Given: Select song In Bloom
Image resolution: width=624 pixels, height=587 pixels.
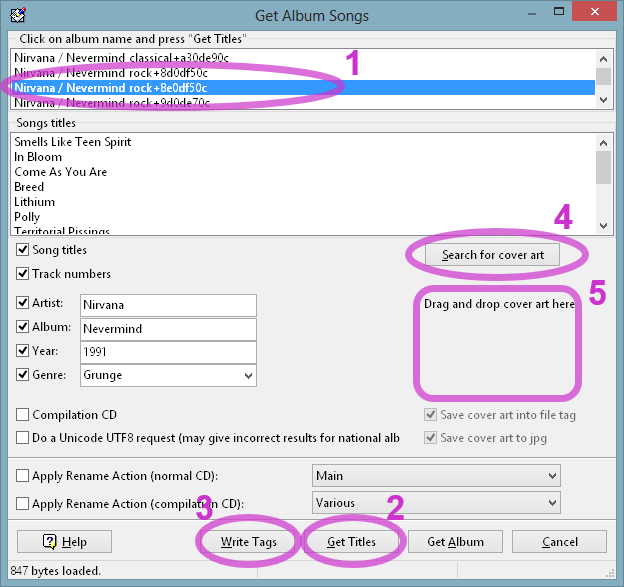Looking at the screenshot, I should (x=303, y=157).
